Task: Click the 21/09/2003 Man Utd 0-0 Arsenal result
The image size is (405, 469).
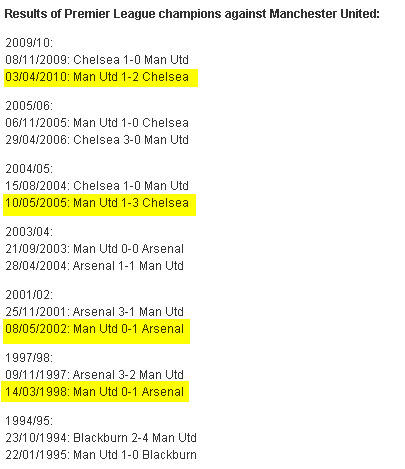Action: point(95,249)
